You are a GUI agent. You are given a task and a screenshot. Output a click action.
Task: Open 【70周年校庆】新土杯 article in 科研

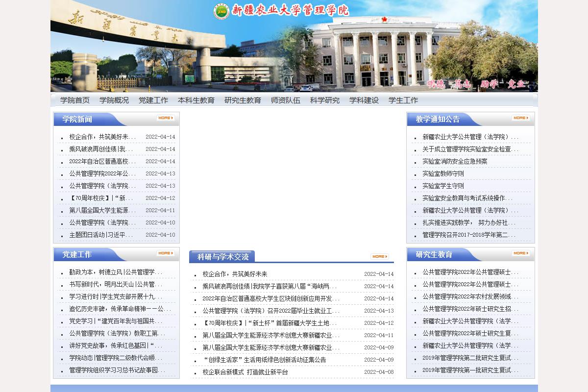[269, 323]
